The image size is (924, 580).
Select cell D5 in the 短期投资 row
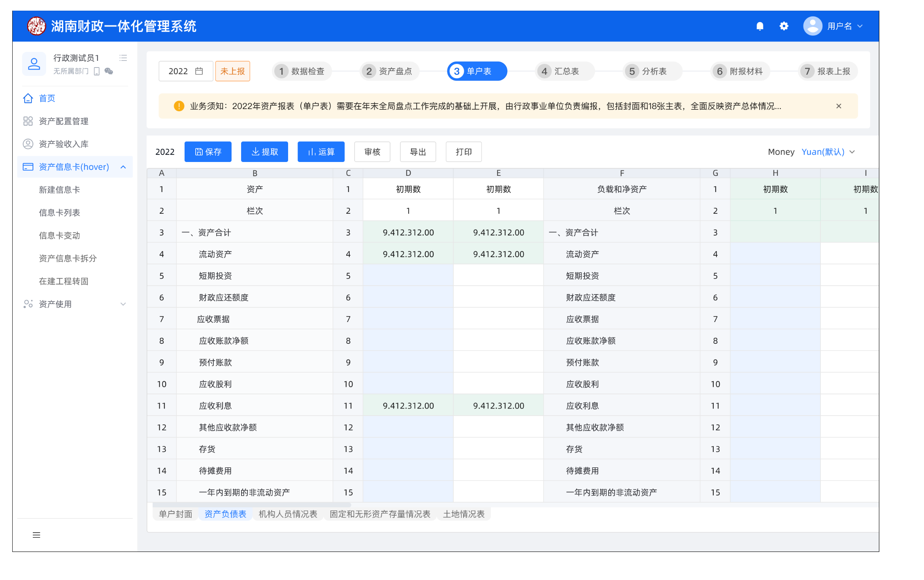pyautogui.click(x=408, y=275)
